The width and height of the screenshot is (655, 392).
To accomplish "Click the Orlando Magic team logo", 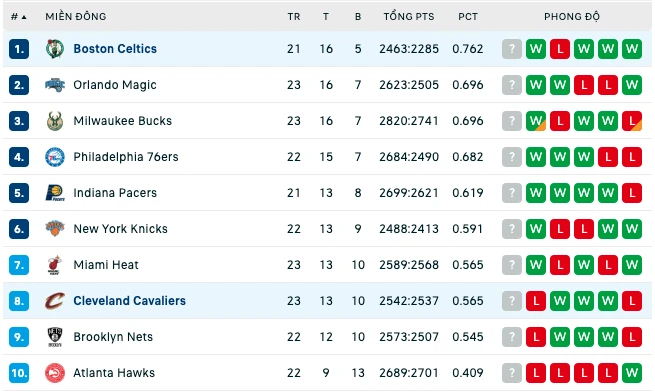I will (x=55, y=85).
